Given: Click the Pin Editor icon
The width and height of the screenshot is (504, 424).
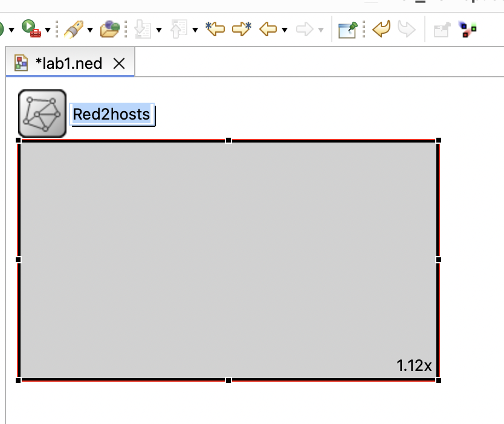Looking at the screenshot, I should tap(348, 30).
